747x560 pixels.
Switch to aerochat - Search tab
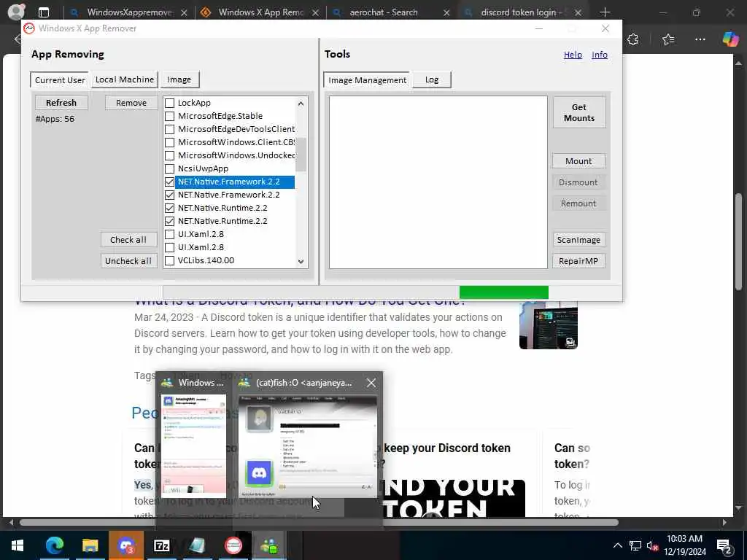tap(384, 12)
